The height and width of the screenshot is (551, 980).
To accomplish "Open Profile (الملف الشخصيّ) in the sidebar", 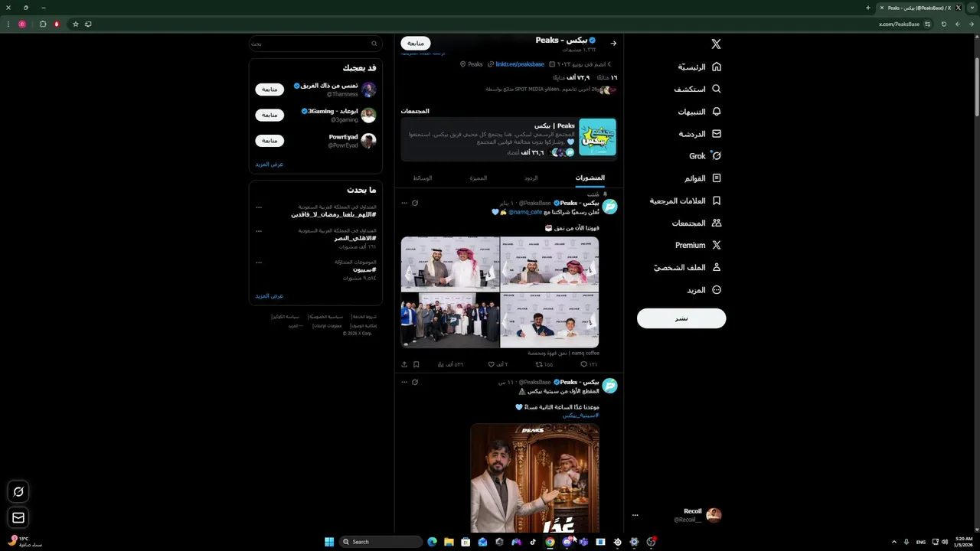I will (688, 267).
